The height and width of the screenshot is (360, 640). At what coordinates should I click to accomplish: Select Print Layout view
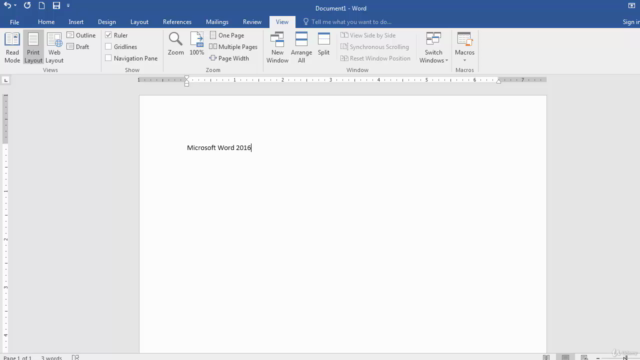pos(33,47)
